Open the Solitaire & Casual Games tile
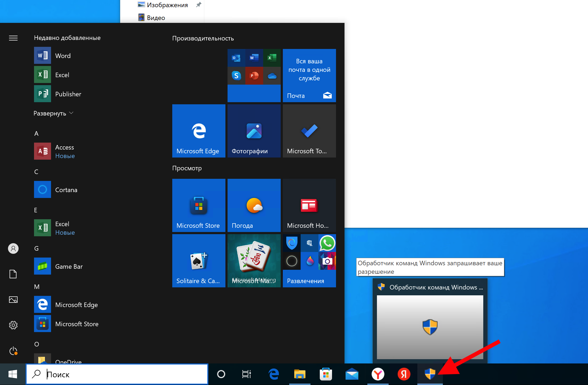Image resolution: width=588 pixels, height=385 pixels. point(199,261)
